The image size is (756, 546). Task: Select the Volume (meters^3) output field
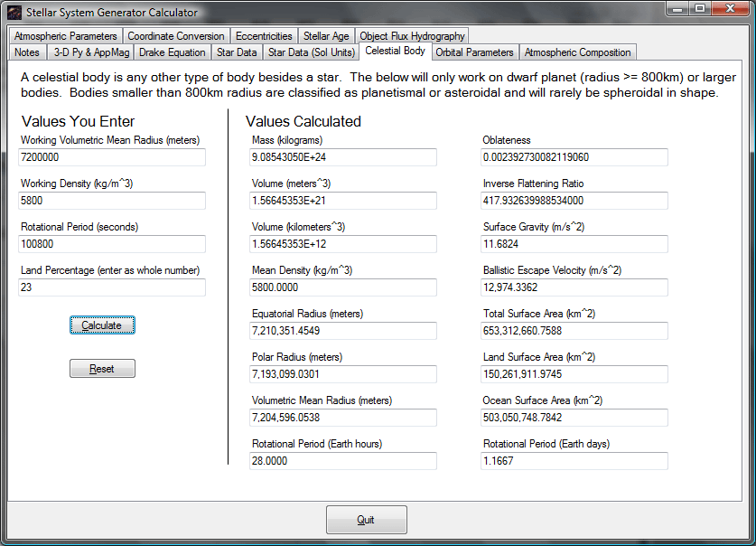(343, 201)
